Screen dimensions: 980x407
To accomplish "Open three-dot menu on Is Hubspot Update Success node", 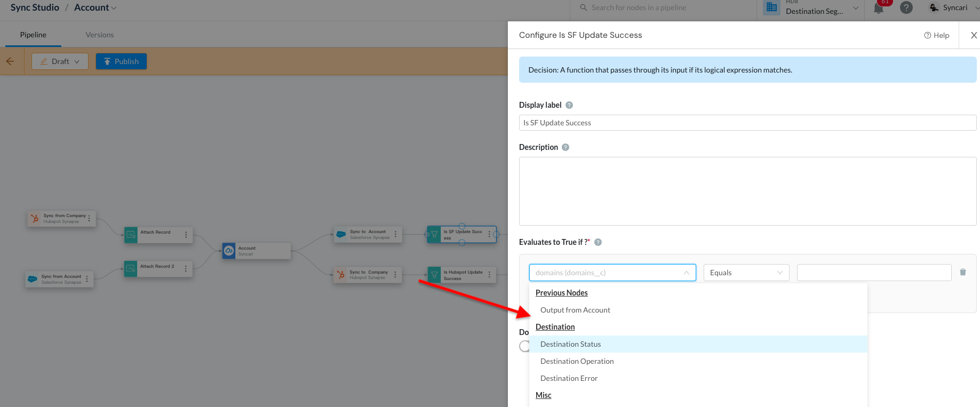I will [x=489, y=275].
